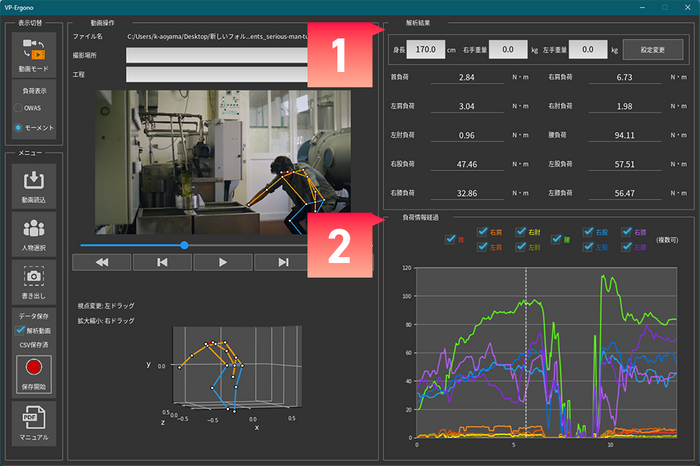The width and height of the screenshot is (700, 466).
Task: Toggle the 解析動画 save checkbox
Action: (x=20, y=330)
